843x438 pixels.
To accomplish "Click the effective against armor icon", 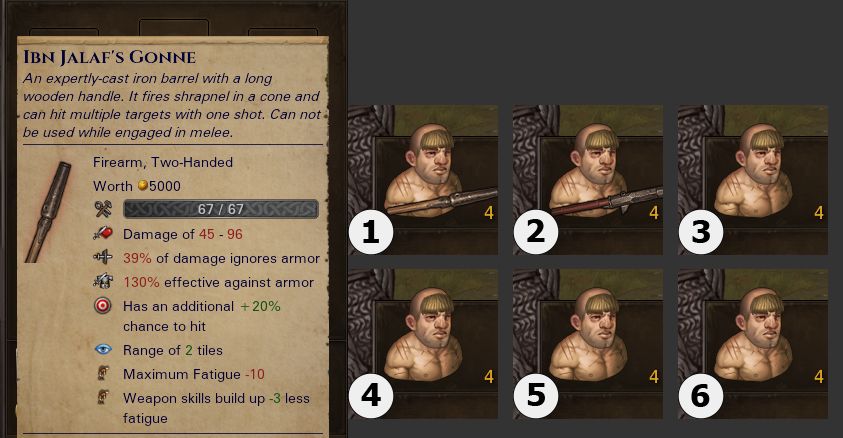I will [103, 281].
